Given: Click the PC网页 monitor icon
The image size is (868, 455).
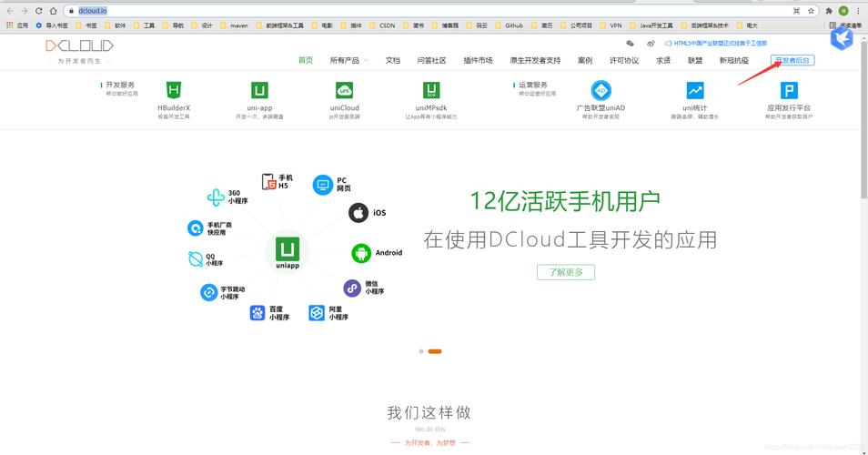Looking at the screenshot, I should coord(323,185).
